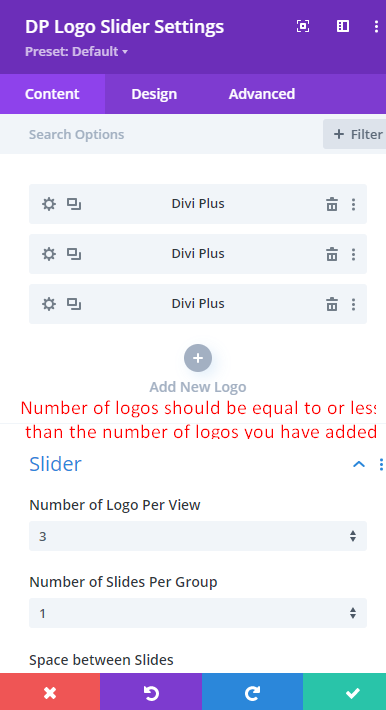Switch to the Advanced tab

[262, 94]
